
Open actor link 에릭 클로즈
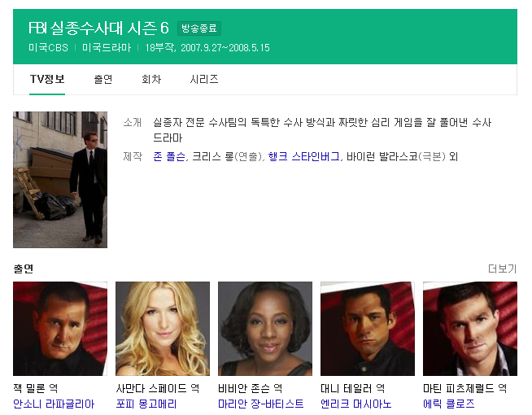(448, 404)
